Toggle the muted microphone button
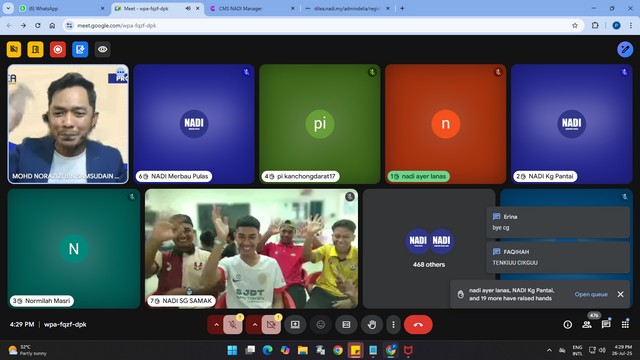The height and width of the screenshot is (360, 640). 233,325
